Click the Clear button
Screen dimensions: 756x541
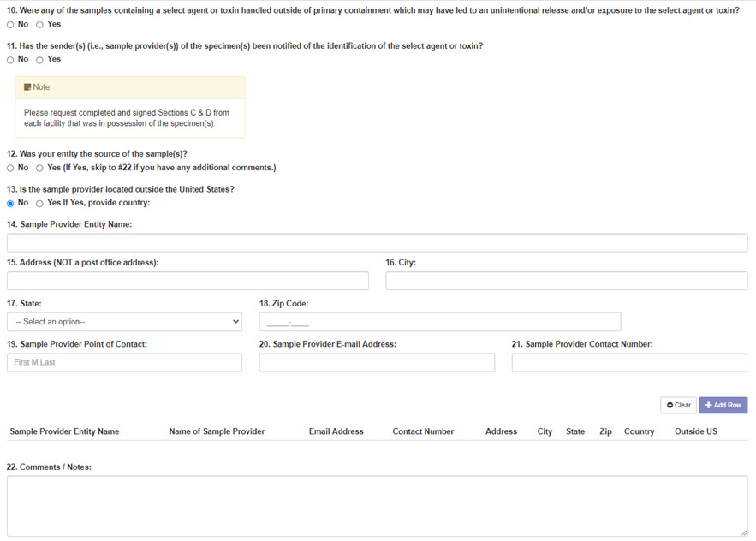678,405
